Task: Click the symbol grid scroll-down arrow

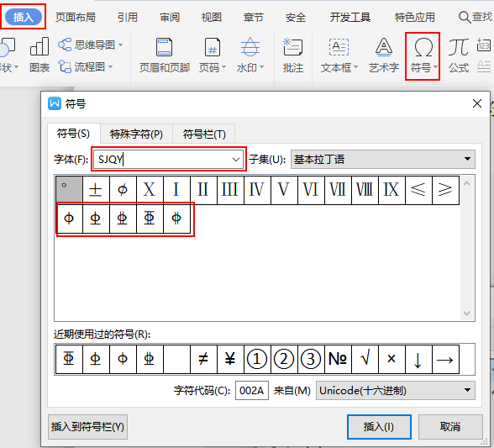Action: click(466, 314)
